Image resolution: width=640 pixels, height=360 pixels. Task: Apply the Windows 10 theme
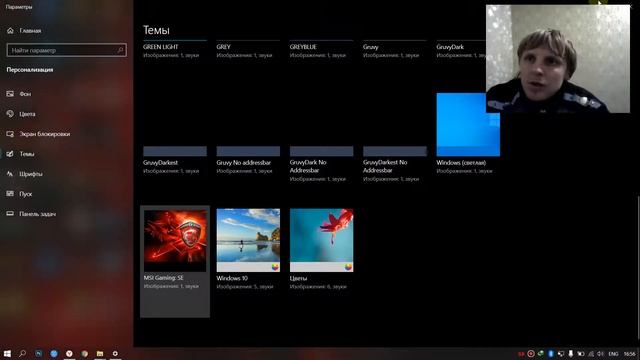(x=248, y=249)
